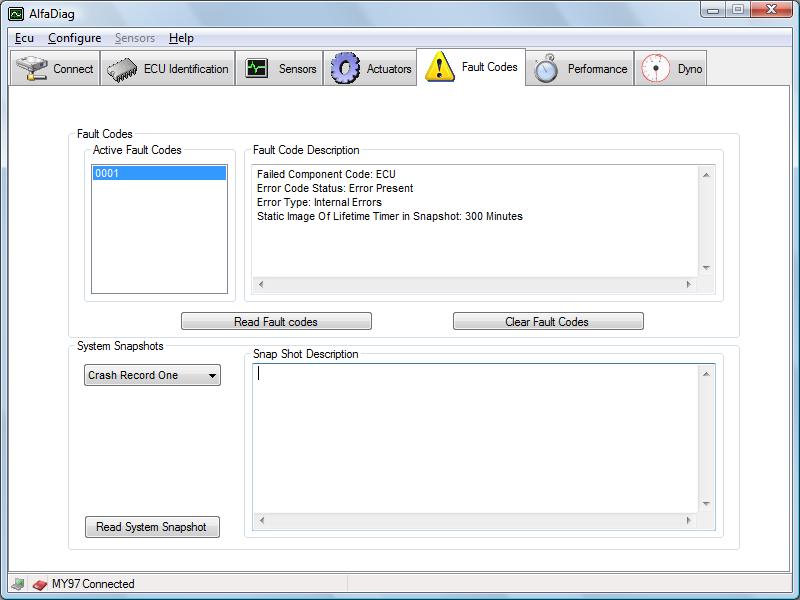Click the 'Error Code Status: Error Present' line
Viewport: 800px width, 600px height.
(x=335, y=188)
